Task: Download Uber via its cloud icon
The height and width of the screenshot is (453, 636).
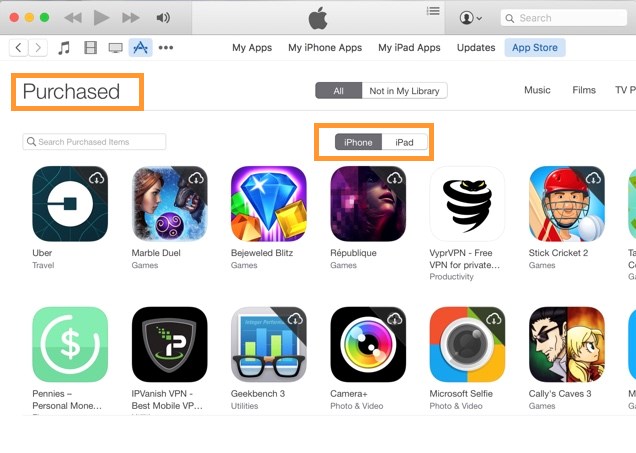Action: (97, 178)
